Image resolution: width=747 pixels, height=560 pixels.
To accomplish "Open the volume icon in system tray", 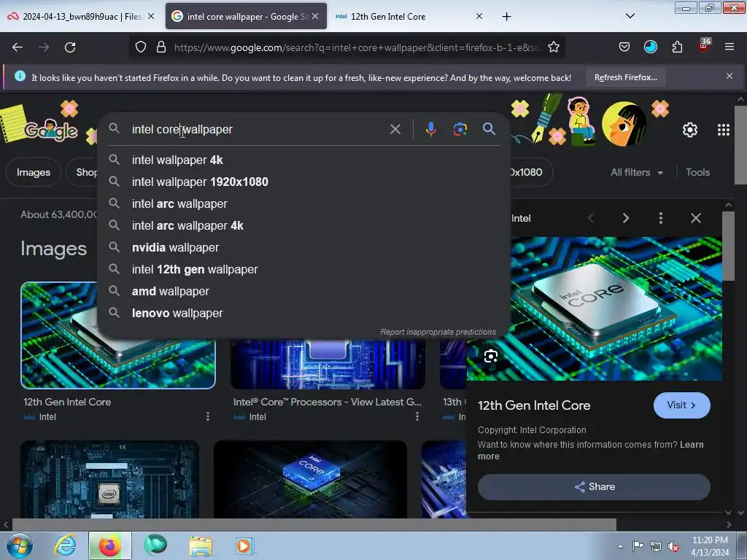I will pyautogui.click(x=673, y=547).
